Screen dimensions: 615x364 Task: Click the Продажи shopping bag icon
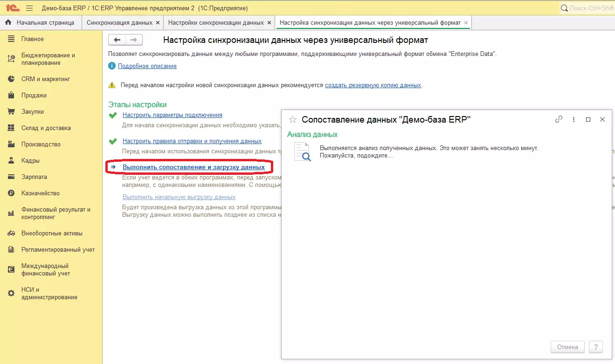pos(12,96)
